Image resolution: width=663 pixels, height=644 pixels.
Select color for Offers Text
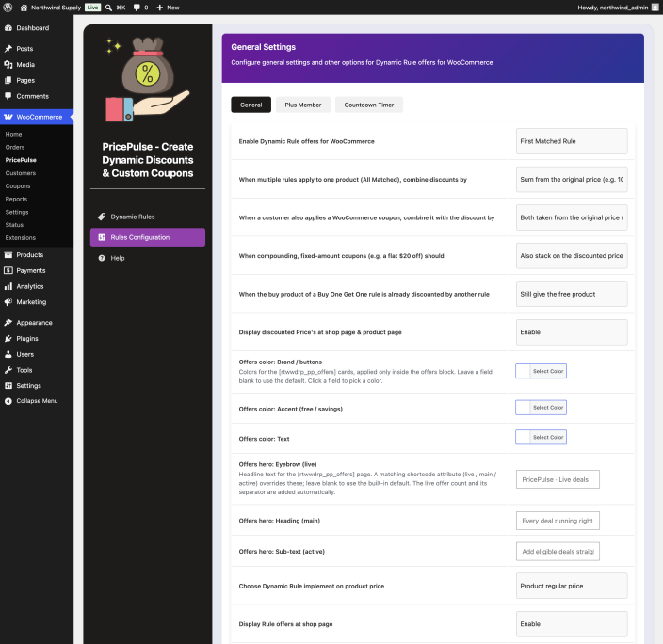tap(541, 437)
